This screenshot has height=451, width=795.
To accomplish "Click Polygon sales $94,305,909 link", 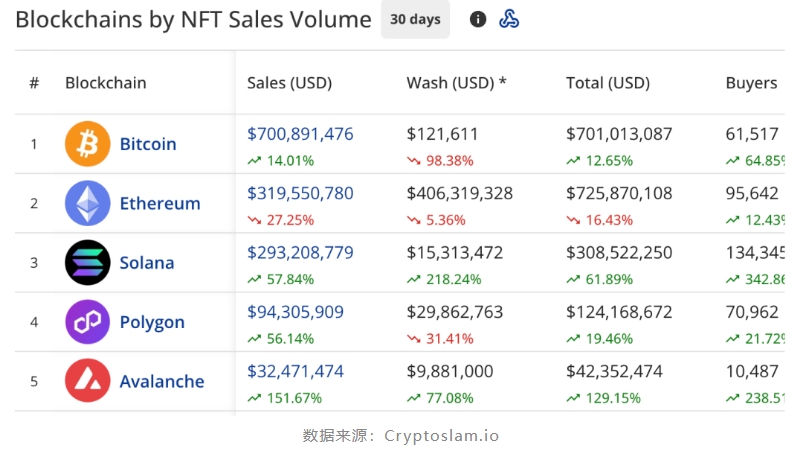I will (x=295, y=312).
